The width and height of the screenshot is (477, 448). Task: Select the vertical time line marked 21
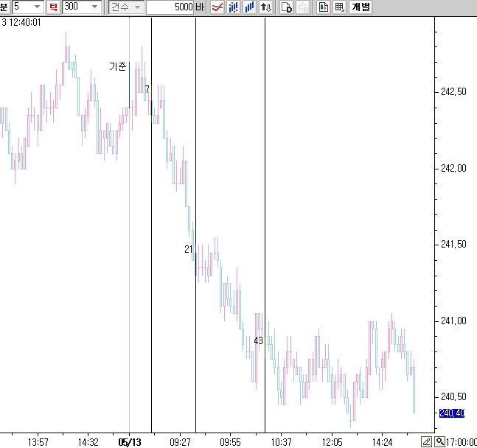point(195,225)
